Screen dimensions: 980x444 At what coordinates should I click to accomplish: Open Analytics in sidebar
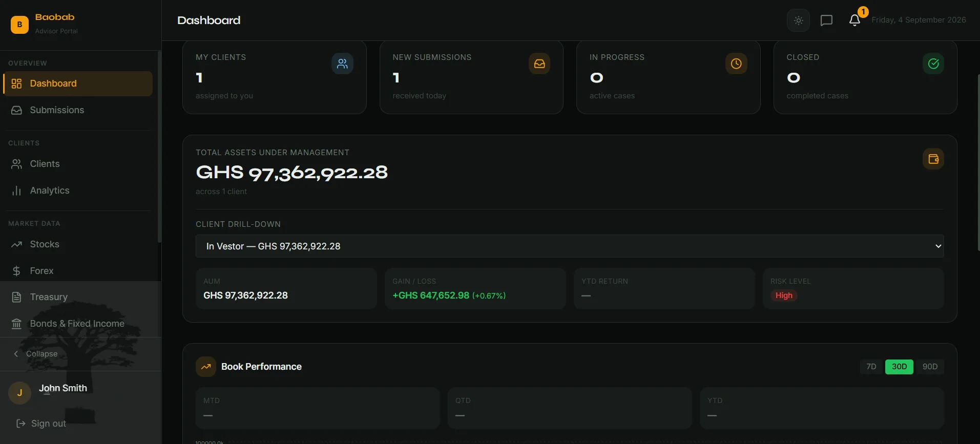click(x=78, y=191)
